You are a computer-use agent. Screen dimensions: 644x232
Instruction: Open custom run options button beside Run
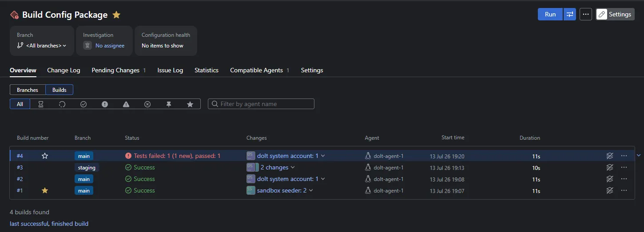tap(569, 14)
